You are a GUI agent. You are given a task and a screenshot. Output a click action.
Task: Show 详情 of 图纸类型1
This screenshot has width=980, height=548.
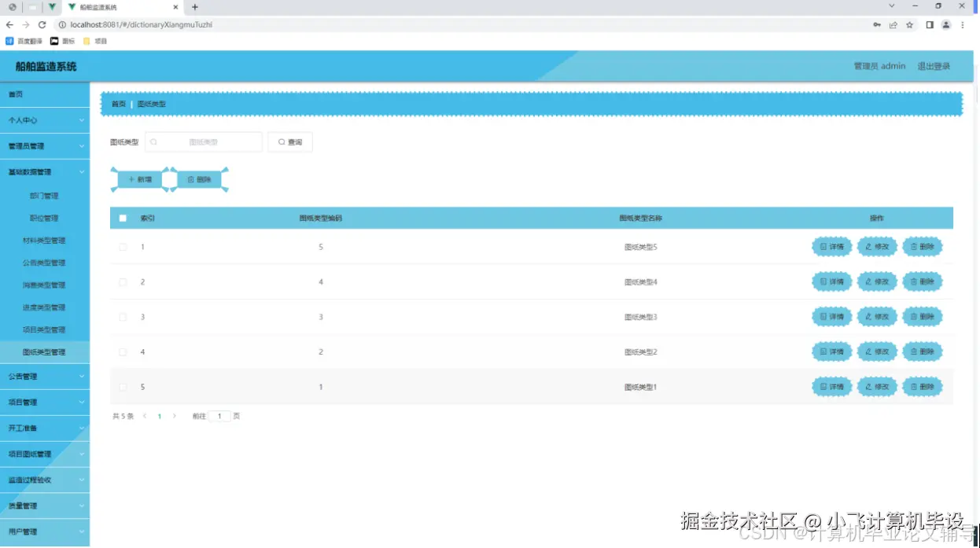(x=832, y=387)
